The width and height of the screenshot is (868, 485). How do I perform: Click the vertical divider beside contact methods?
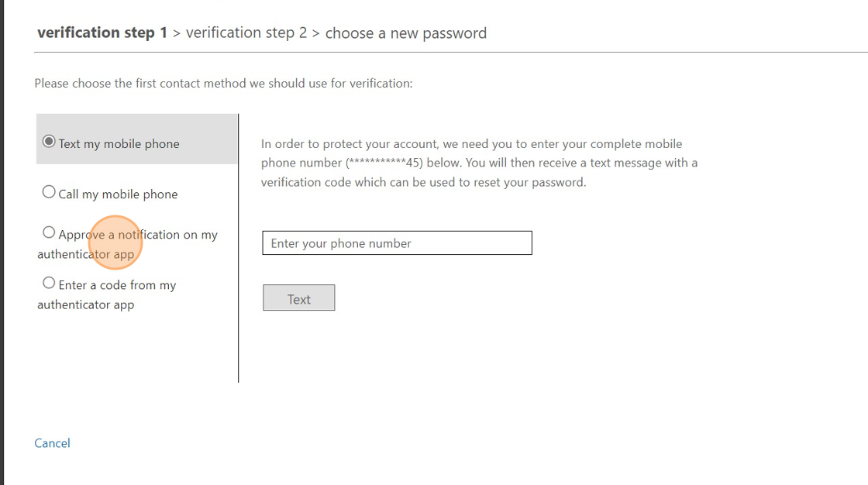(x=239, y=248)
